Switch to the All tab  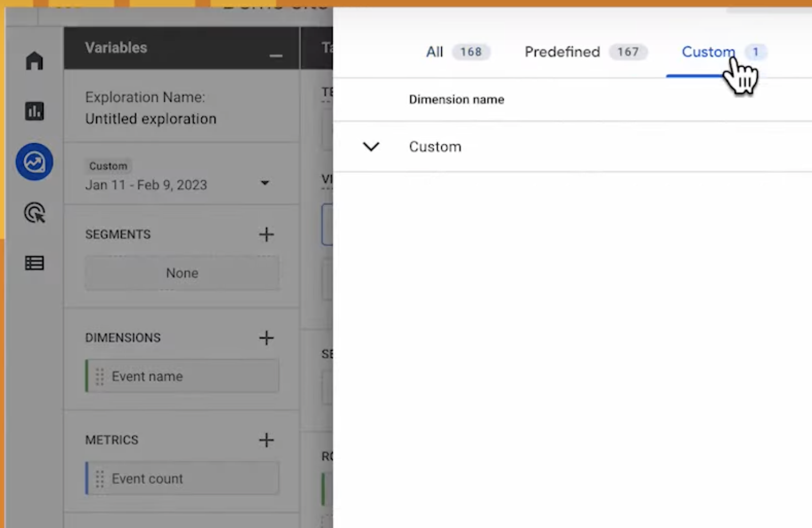point(435,52)
